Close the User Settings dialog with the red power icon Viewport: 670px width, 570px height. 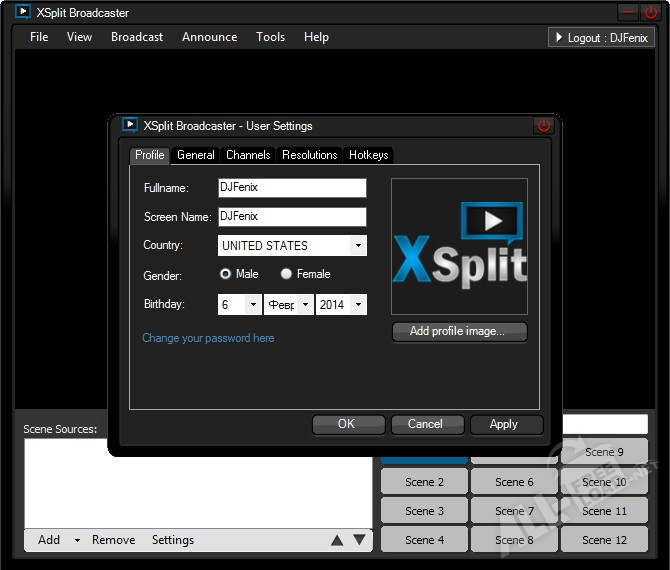(x=544, y=126)
